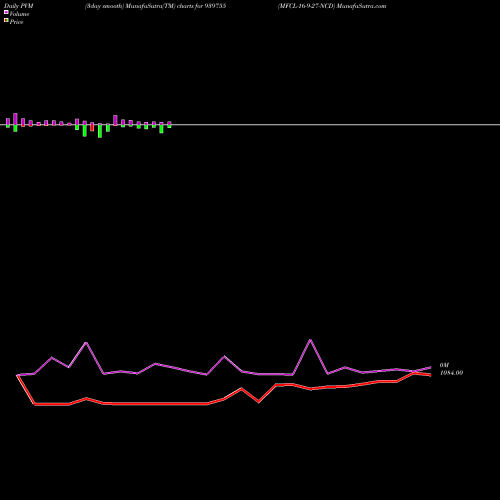Click the '1084.09' price value label
This screenshot has height=500, width=500.
click(x=451, y=373)
